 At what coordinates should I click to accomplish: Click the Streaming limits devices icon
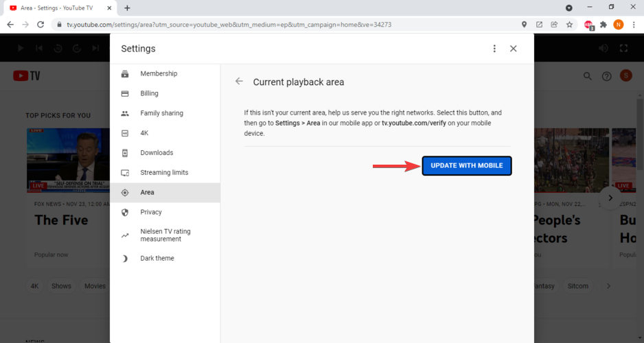click(x=125, y=173)
